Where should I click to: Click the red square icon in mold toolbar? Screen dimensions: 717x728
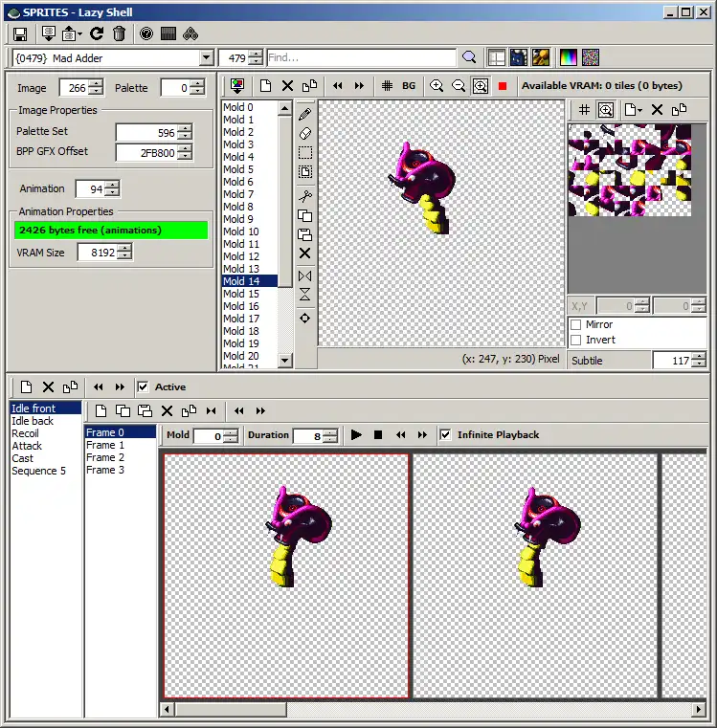point(503,86)
